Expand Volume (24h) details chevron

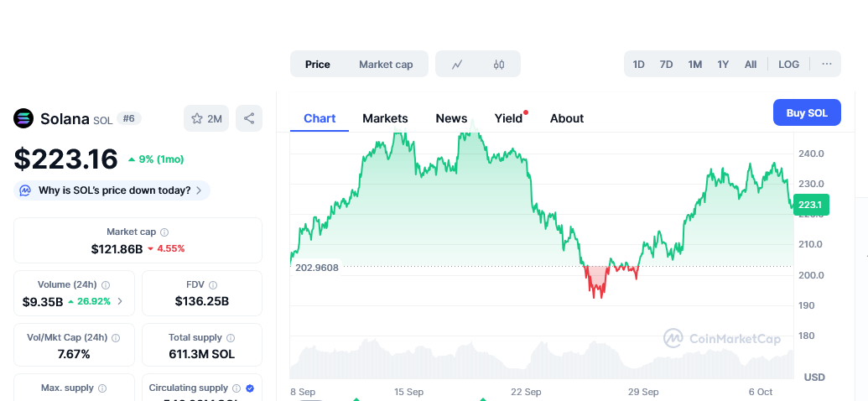(x=120, y=301)
